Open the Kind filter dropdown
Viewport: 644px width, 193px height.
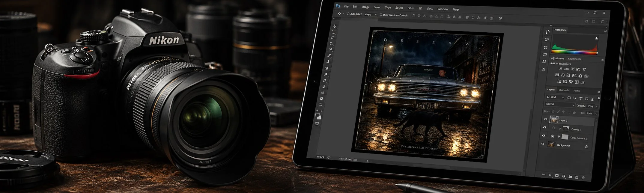555,97
